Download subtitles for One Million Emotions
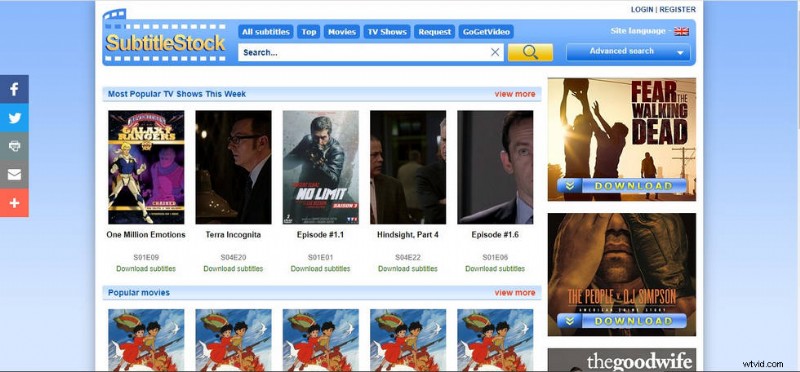This screenshot has height=372, width=800. pos(146,268)
